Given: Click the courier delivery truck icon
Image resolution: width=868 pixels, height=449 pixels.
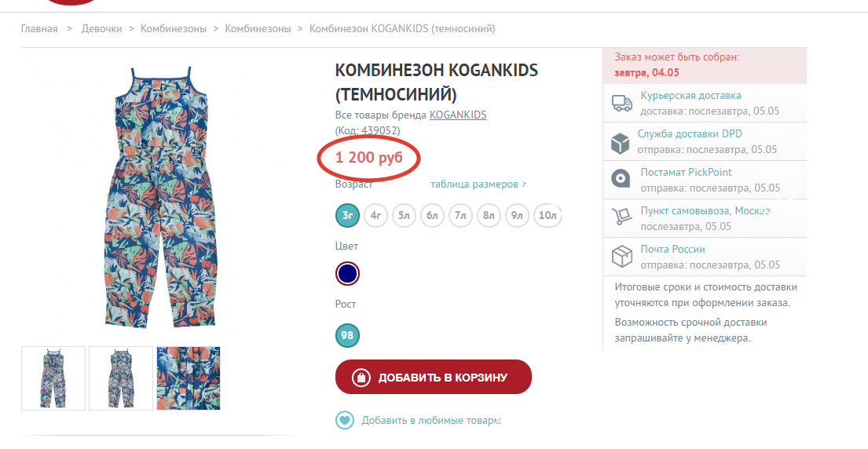Looking at the screenshot, I should tap(621, 103).
